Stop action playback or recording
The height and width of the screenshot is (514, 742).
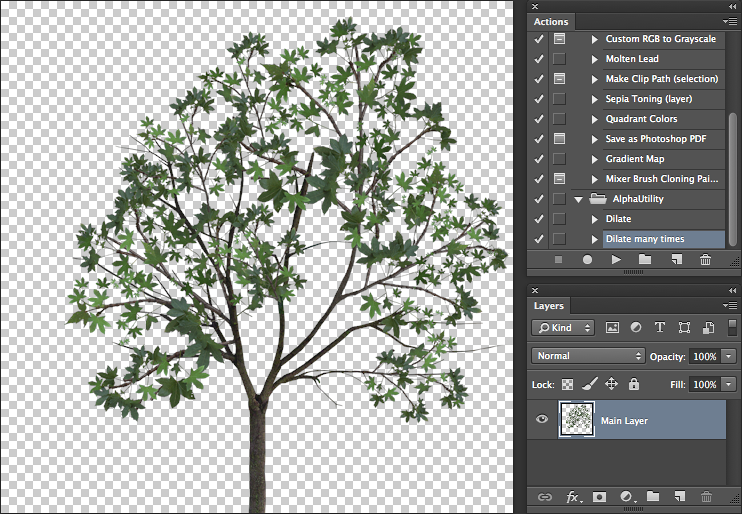point(559,260)
